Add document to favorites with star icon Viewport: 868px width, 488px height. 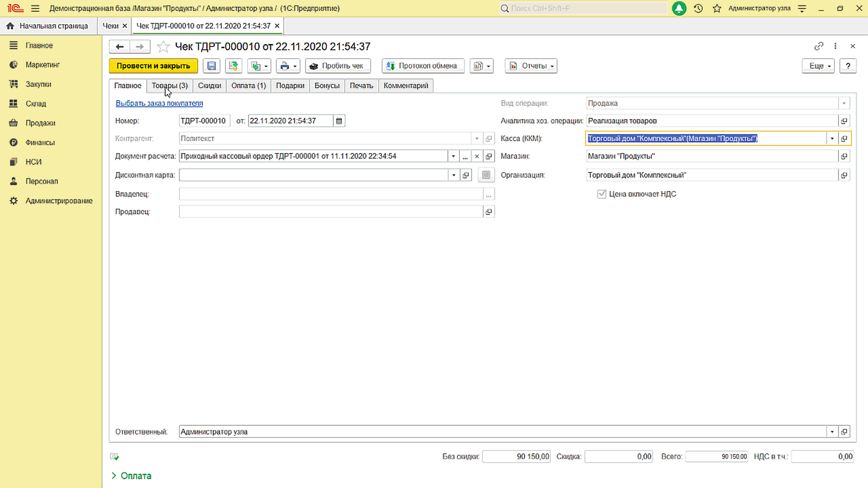pos(163,47)
